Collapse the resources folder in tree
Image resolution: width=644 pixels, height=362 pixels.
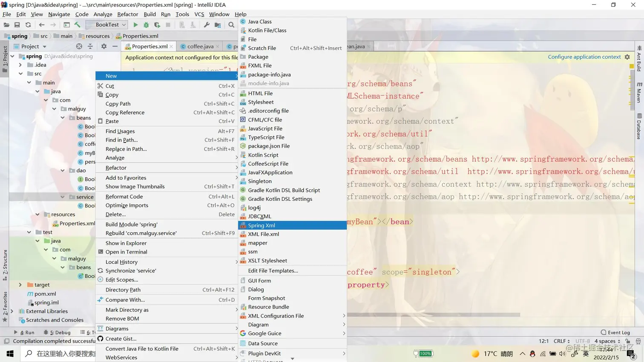click(x=37, y=214)
